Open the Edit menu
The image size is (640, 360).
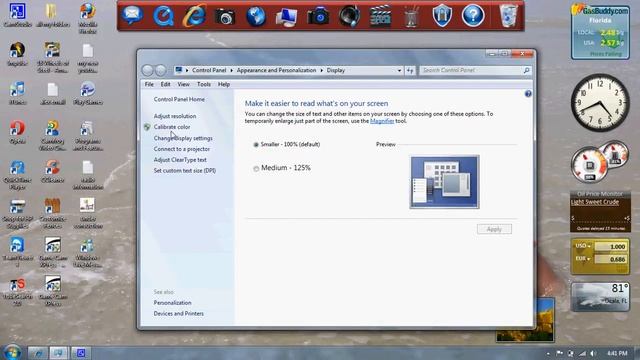coord(165,84)
